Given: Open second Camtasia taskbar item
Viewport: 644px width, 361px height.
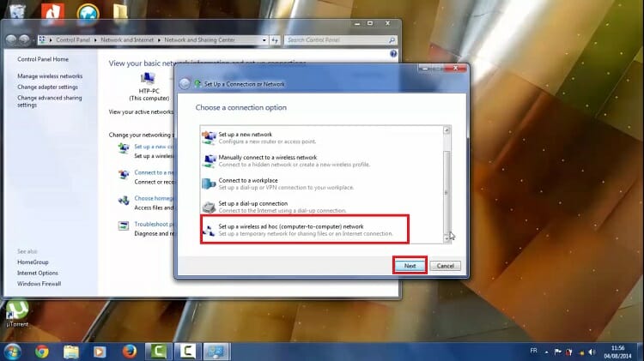Looking at the screenshot, I should click(187, 352).
